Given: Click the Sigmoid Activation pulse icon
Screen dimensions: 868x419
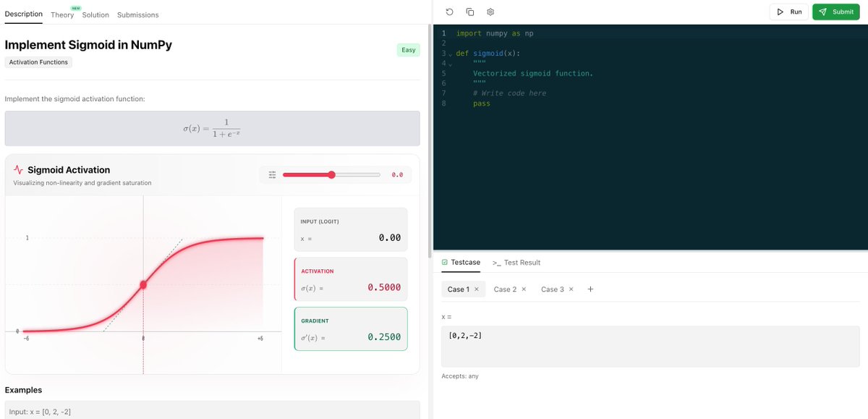Looking at the screenshot, I should pyautogui.click(x=18, y=170).
